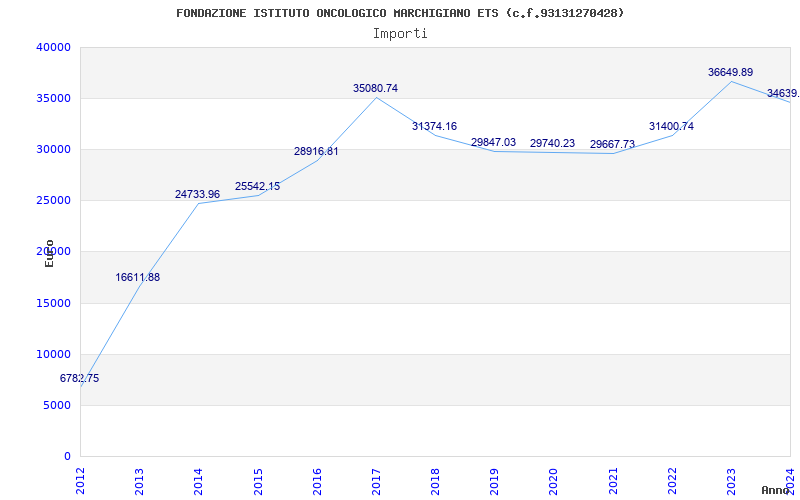This screenshot has height=500, width=800.
Task: Select the data label 6782.75
Action: tap(79, 379)
